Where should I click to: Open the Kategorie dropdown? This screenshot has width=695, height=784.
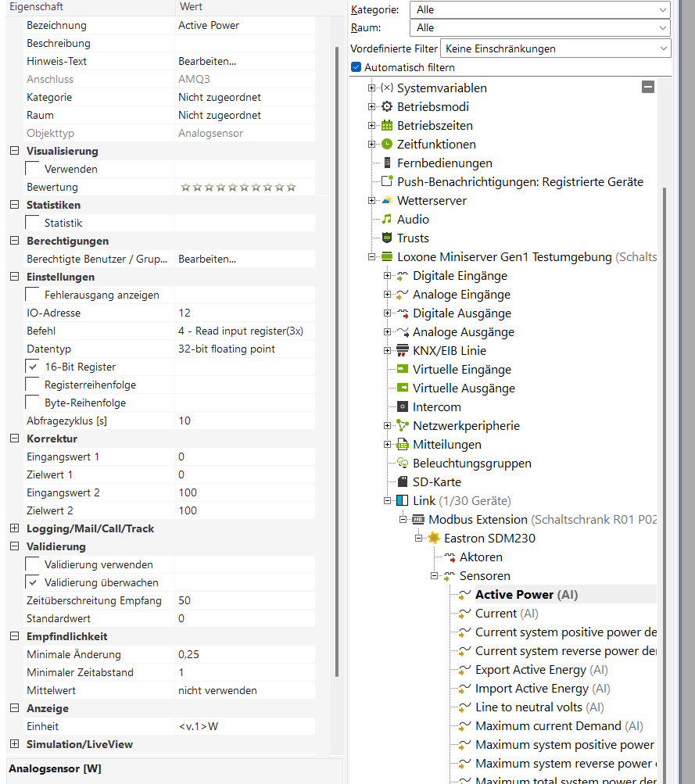tap(662, 9)
